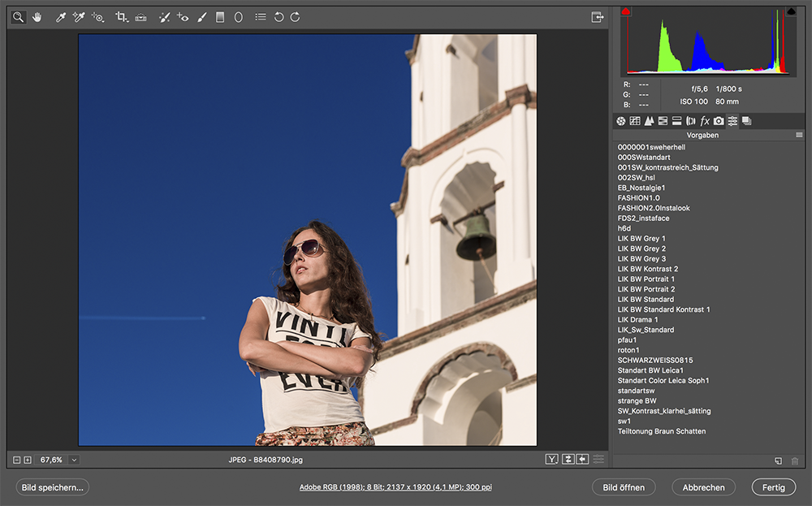The image size is (812, 506).
Task: Apply the LIK Drama 1 preset
Action: [x=637, y=319]
